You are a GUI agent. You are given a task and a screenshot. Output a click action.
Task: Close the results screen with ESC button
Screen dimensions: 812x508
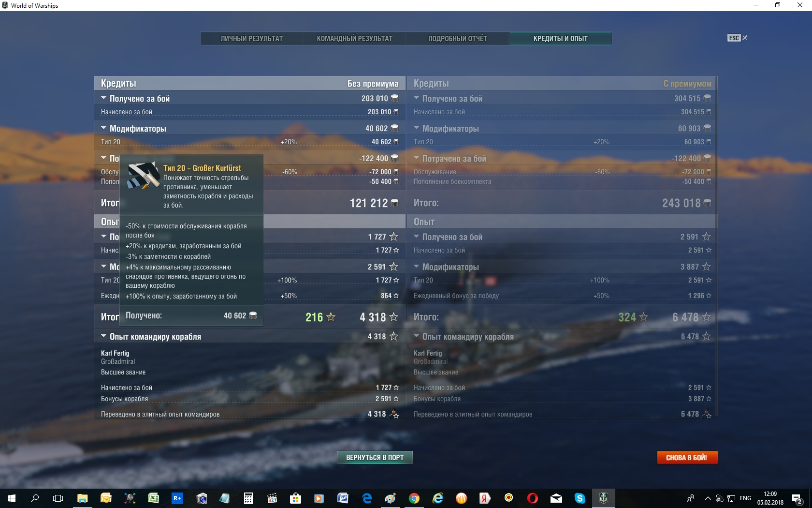pos(737,38)
